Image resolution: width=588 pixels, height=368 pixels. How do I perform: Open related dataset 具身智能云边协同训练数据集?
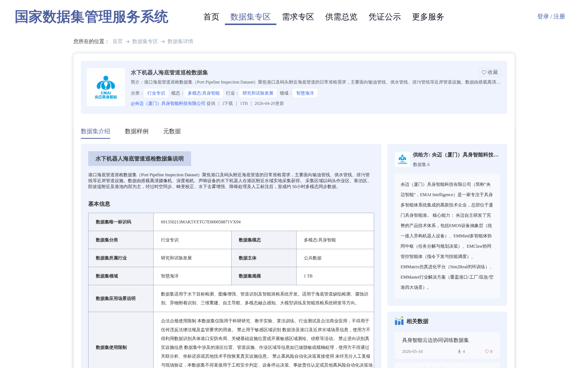(x=435, y=340)
